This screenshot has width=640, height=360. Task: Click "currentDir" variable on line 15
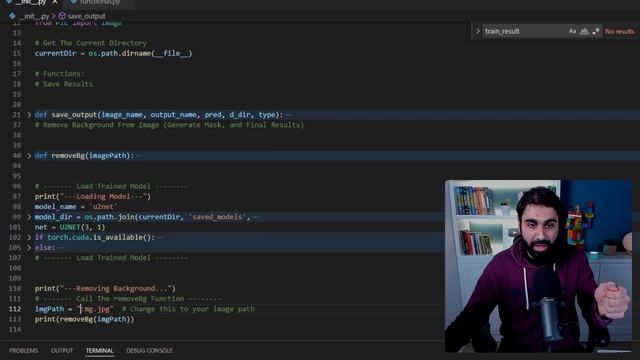(56, 53)
